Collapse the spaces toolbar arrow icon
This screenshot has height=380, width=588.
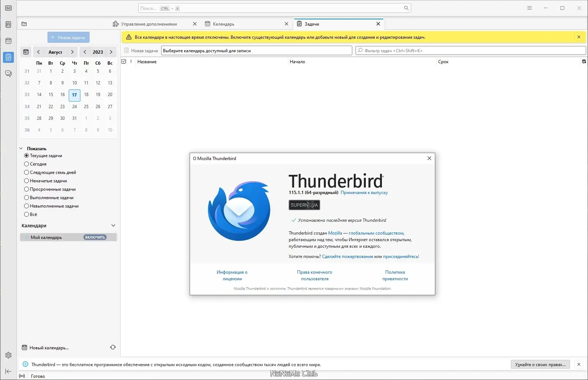8,372
